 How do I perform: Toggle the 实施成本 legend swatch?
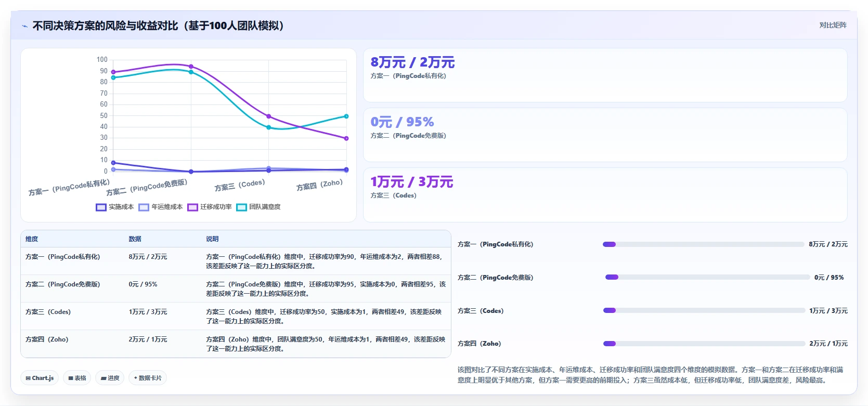tap(101, 207)
